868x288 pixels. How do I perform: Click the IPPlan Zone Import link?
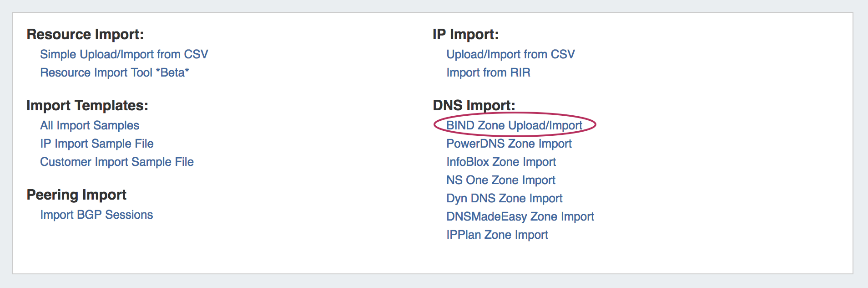(x=497, y=235)
